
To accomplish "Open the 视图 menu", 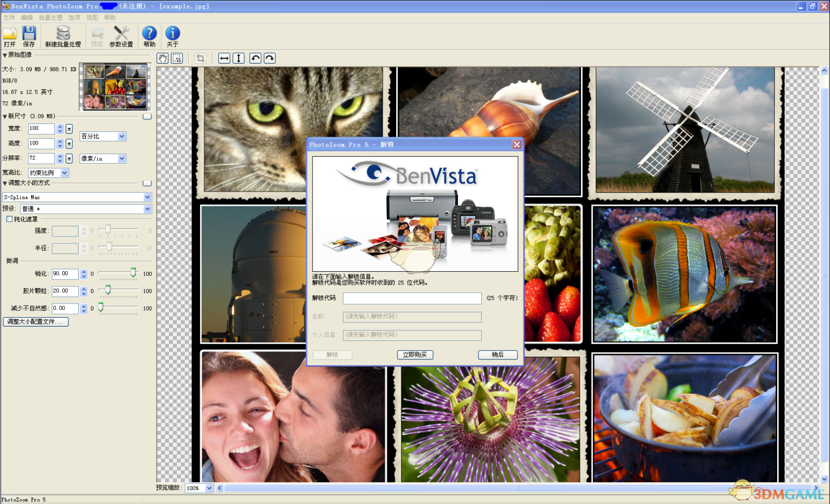I will click(x=92, y=18).
